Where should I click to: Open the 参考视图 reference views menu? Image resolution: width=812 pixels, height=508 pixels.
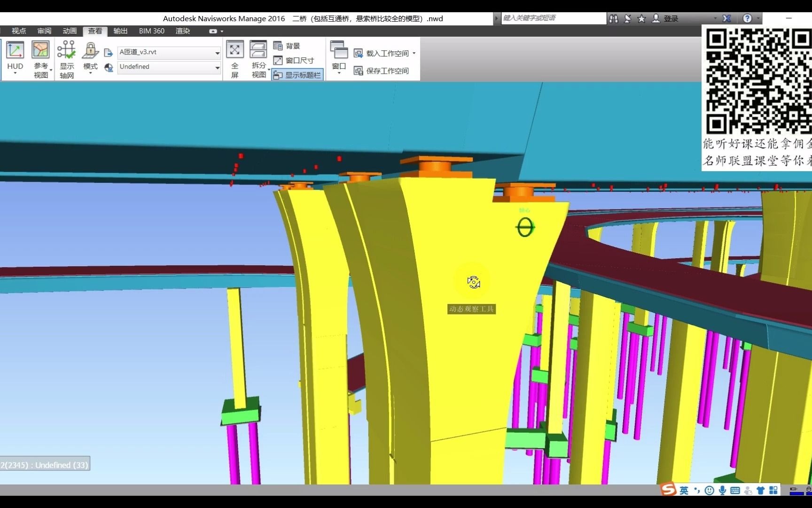point(41,59)
